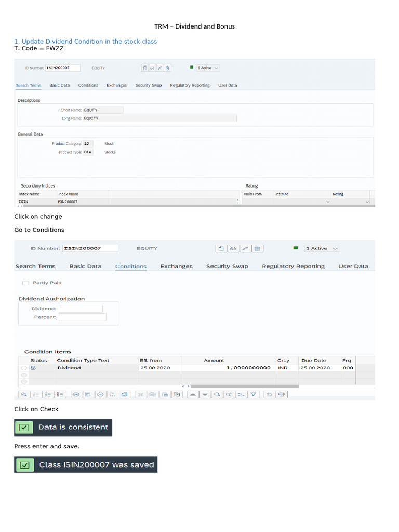Click green check icon beside Class ISIN200007 was saved
The height and width of the screenshot is (532, 399).
(x=24, y=465)
